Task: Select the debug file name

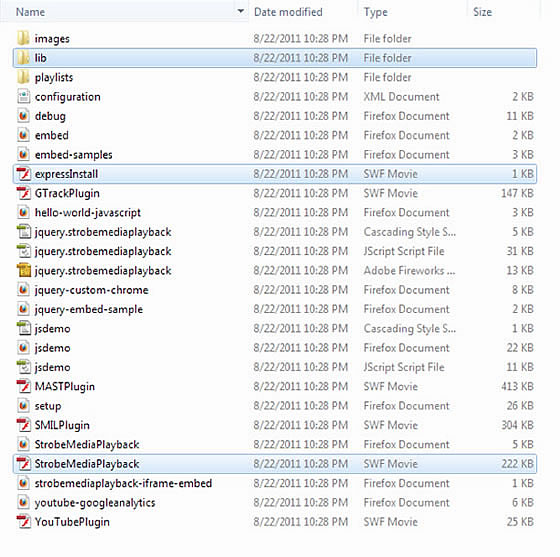Action: pyautogui.click(x=50, y=116)
